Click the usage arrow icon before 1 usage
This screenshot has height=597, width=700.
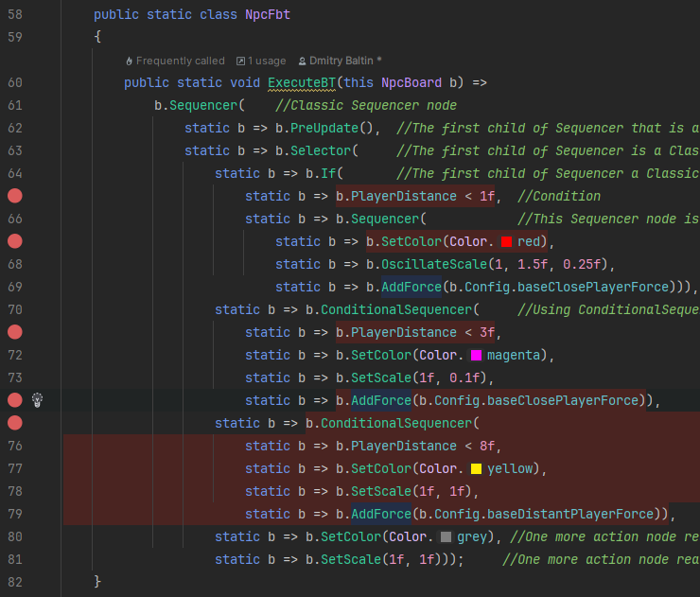tap(240, 61)
